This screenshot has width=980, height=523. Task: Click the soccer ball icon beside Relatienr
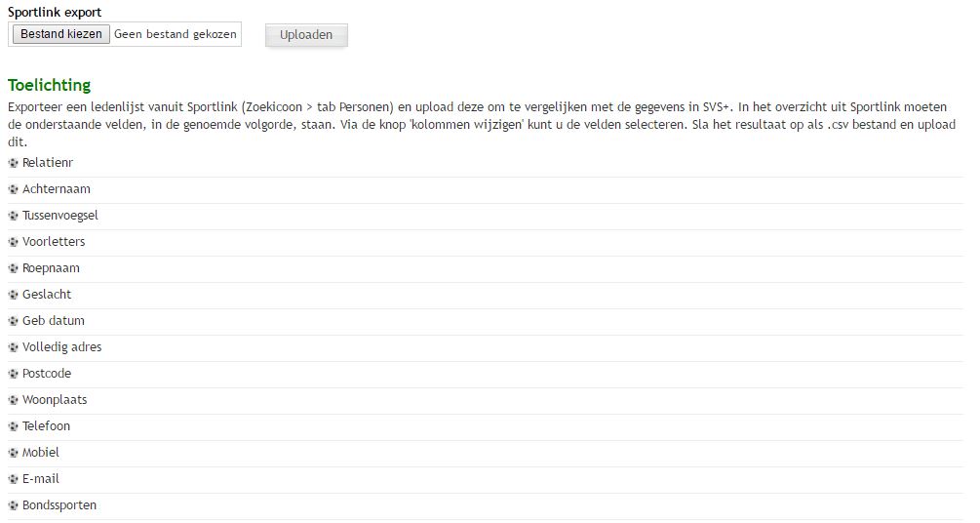(14, 163)
